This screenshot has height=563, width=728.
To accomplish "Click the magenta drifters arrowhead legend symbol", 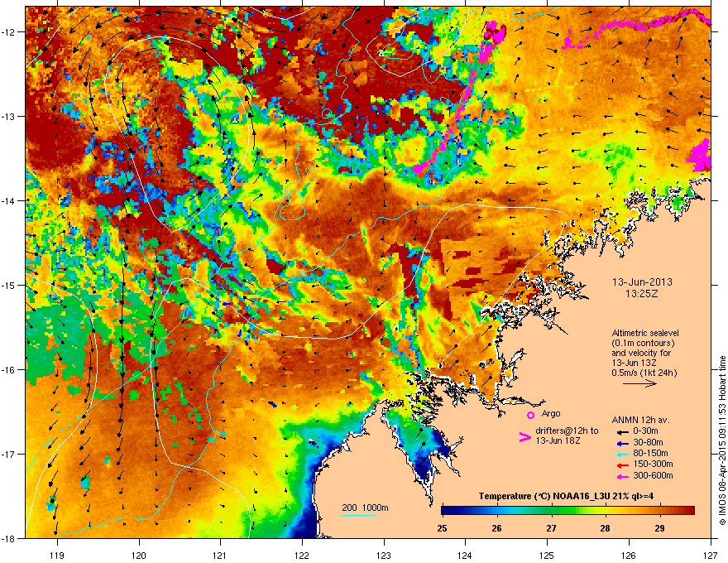I will (x=524, y=436).
